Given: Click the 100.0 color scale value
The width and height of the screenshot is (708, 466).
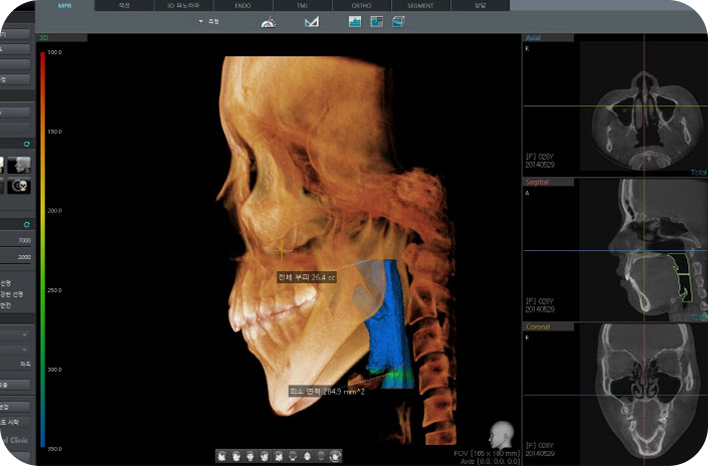Looking at the screenshot, I should 55,52.
